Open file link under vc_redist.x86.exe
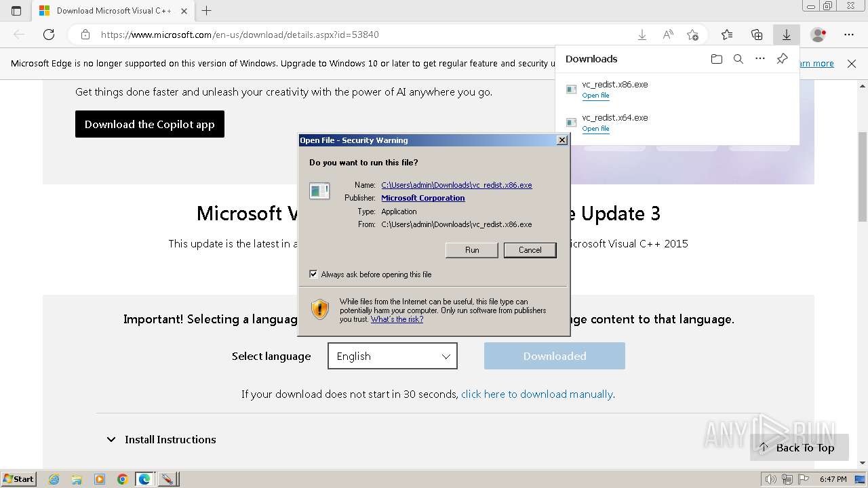 point(595,96)
